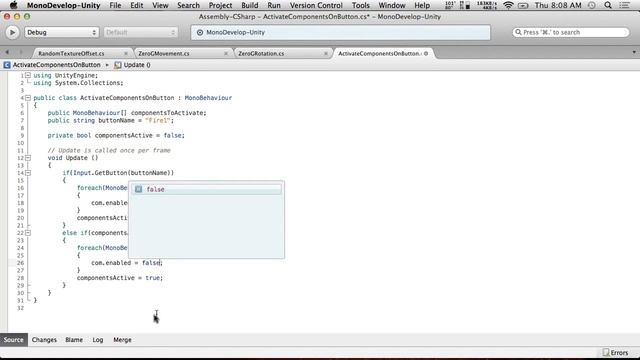Open the Window menu
This screenshot has height=360, width=640.
point(392,5)
